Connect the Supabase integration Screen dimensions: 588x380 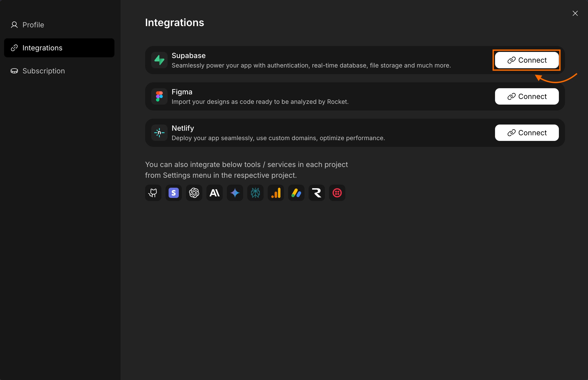(x=527, y=60)
